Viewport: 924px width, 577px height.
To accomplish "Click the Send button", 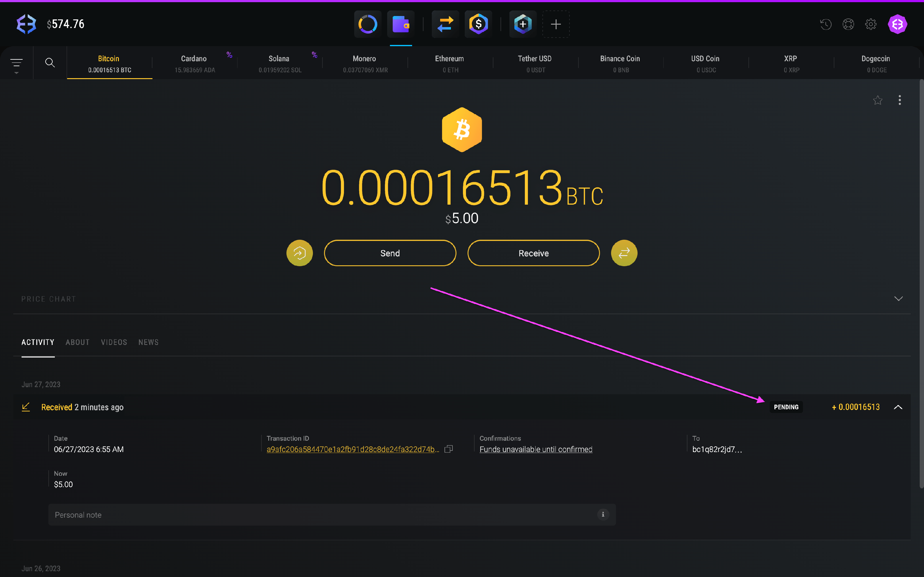I will 390,253.
